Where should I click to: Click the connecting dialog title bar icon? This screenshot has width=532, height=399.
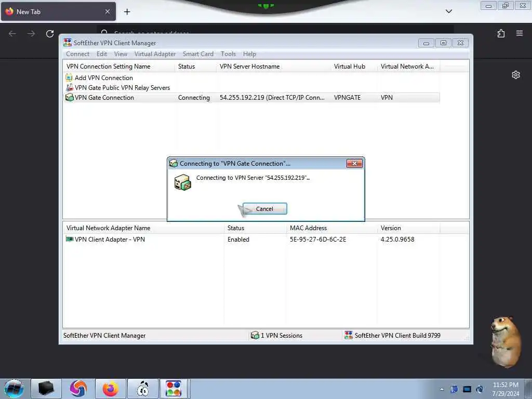click(x=174, y=164)
